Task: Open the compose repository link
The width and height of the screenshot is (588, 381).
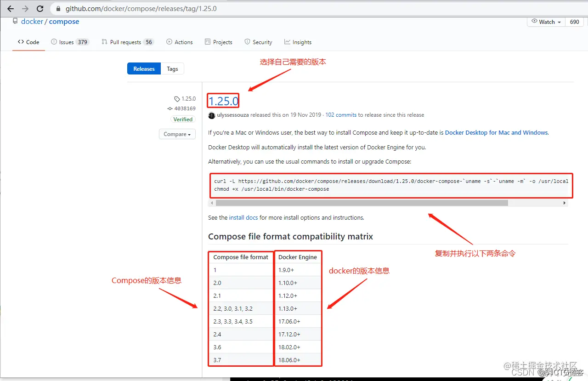Action: coord(64,22)
